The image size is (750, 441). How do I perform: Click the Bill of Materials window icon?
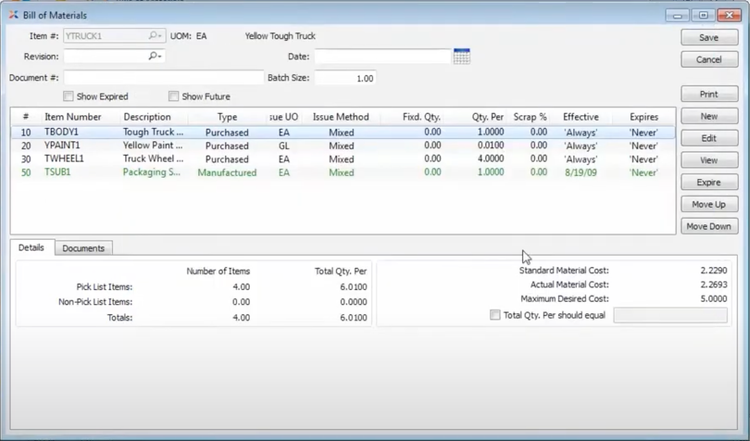[x=11, y=15]
